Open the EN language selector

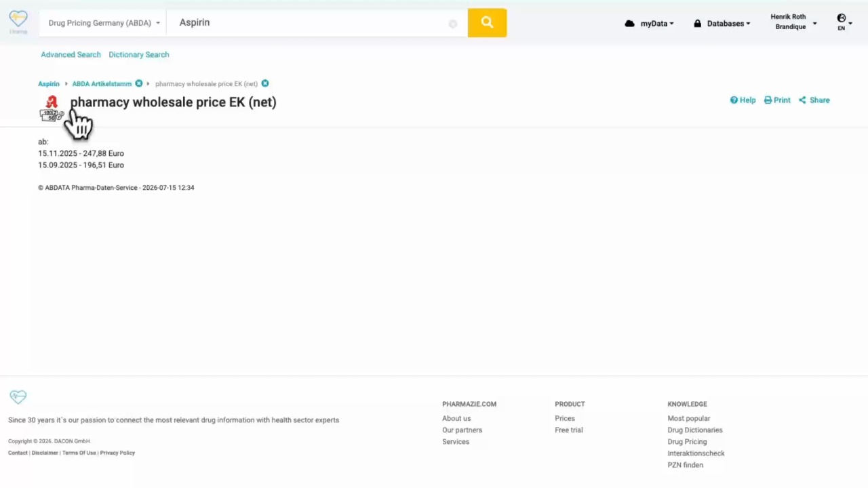844,22
